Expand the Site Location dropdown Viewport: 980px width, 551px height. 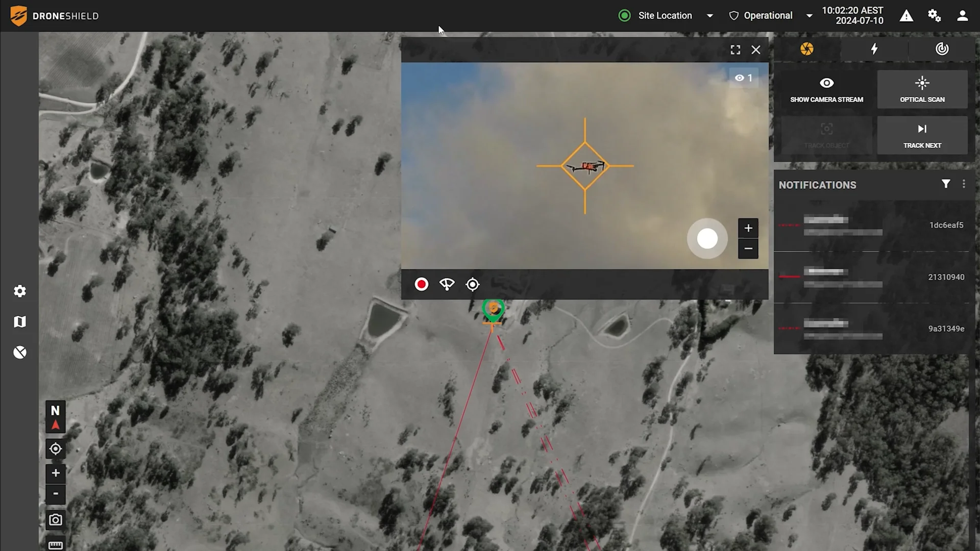coord(709,15)
